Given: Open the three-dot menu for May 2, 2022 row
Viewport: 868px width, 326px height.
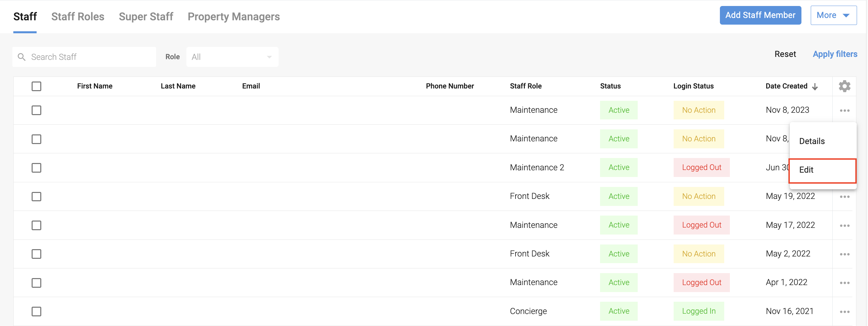Looking at the screenshot, I should click(x=844, y=254).
